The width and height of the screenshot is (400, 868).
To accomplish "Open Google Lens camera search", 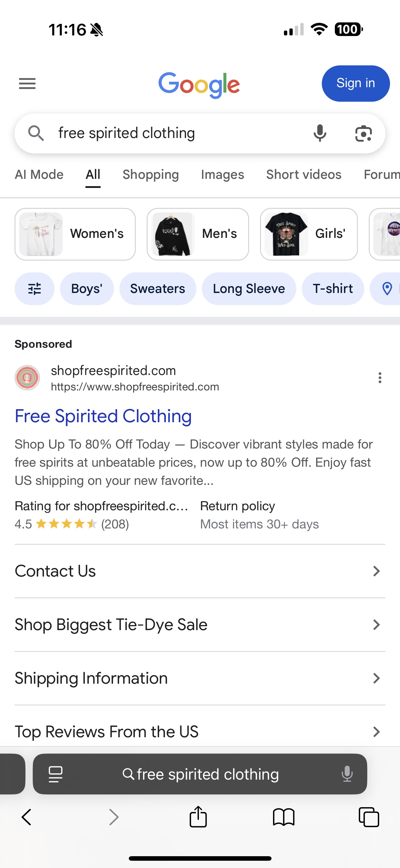I will coord(363,133).
